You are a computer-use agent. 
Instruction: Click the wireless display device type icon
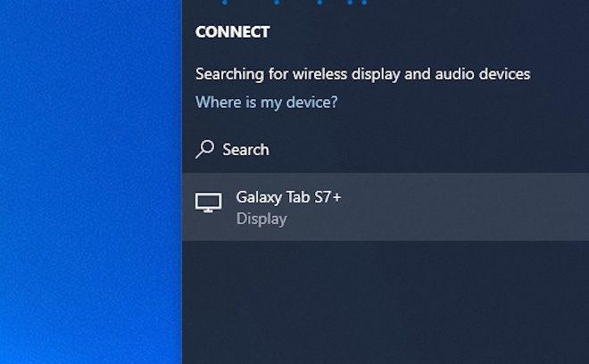click(209, 203)
